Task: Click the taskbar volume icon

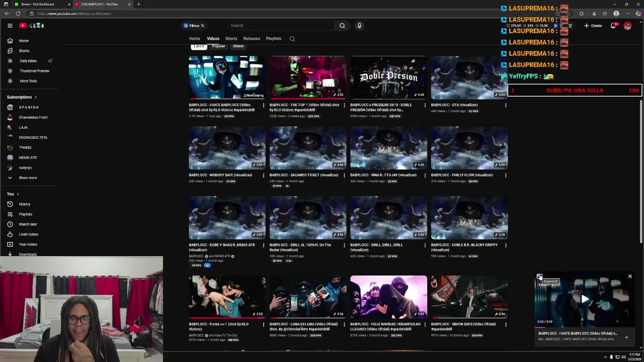Action: coord(623,357)
